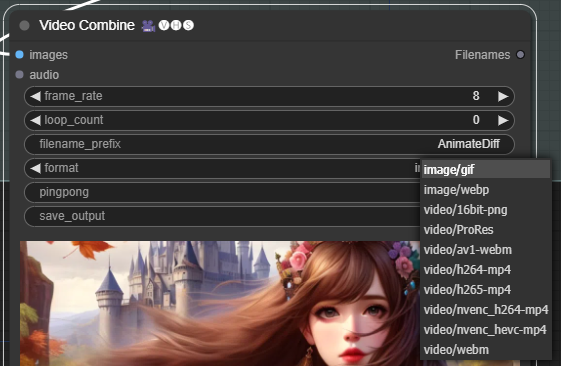
Task: Click the purple camera icon in node title
Action: click(x=148, y=26)
